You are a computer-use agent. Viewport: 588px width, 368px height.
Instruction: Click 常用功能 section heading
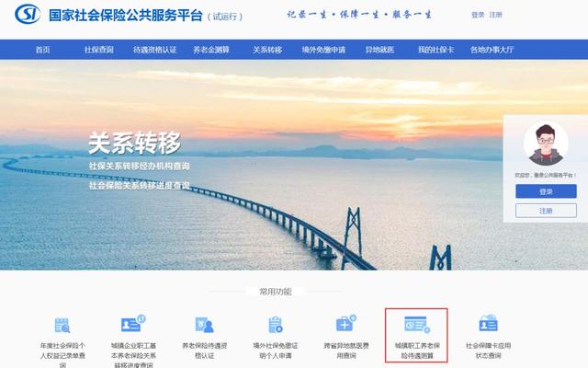(x=276, y=292)
